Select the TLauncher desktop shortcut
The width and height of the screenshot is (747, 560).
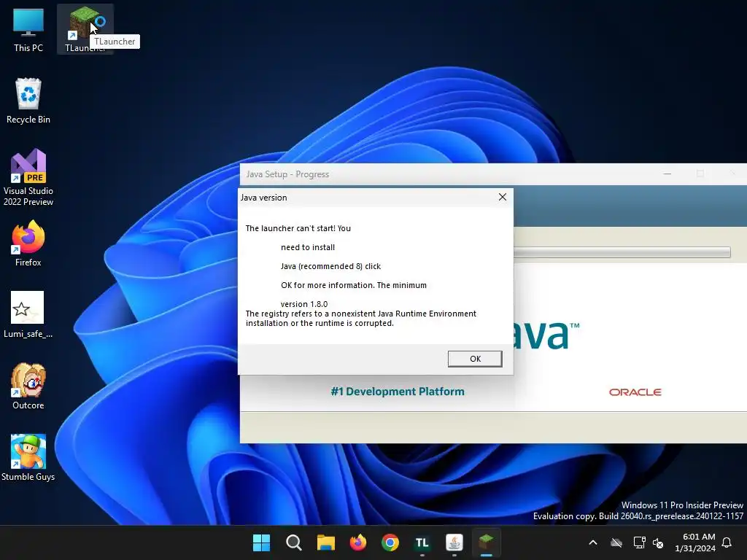(85, 29)
